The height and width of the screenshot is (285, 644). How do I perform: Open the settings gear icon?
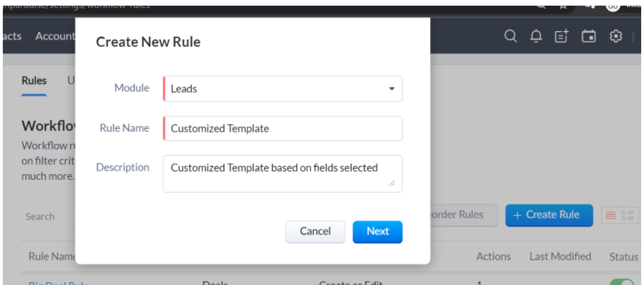click(x=615, y=37)
